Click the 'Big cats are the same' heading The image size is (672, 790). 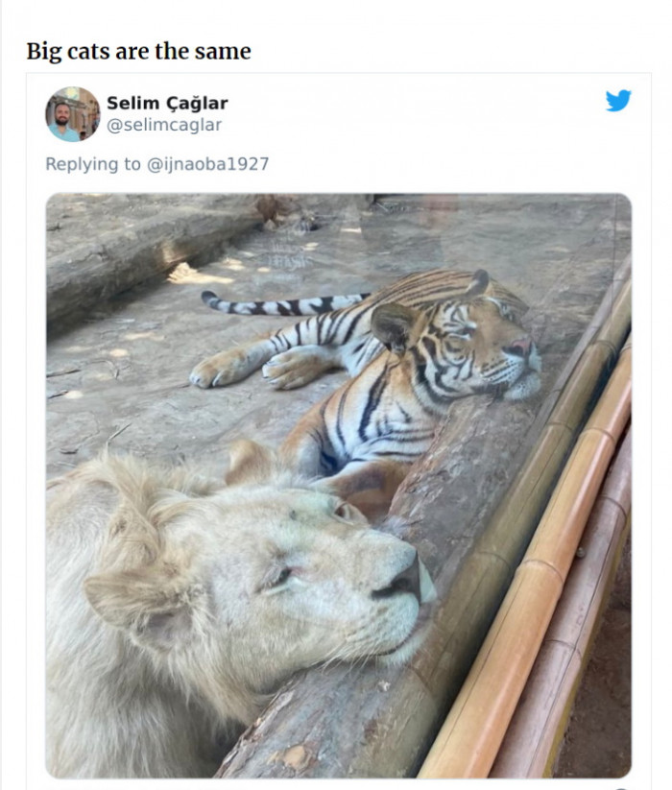click(138, 52)
